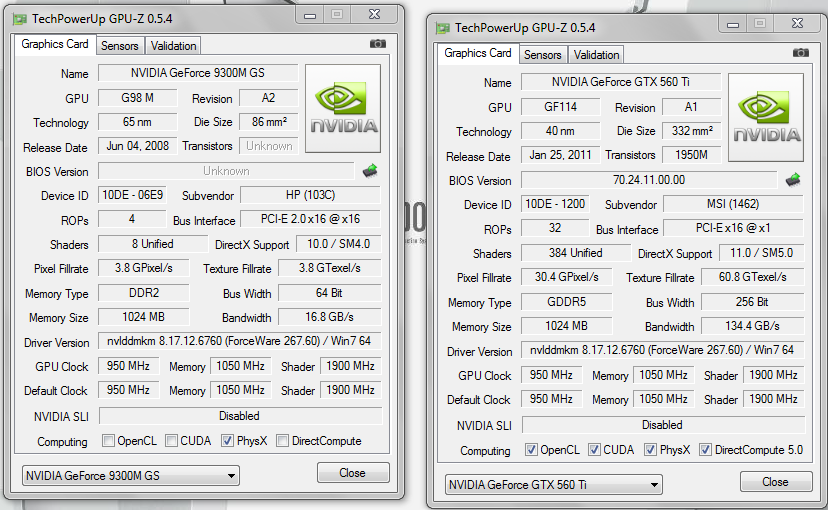Open GPU selector dropdown showing GeForce GTX 560 Ti
The width and height of the screenshot is (828, 510).
553,485
